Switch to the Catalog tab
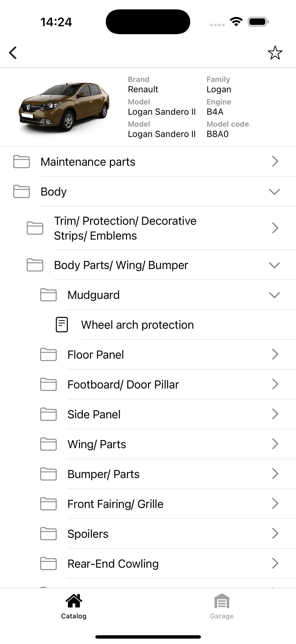Screen dimensions: 296x644 74,606
